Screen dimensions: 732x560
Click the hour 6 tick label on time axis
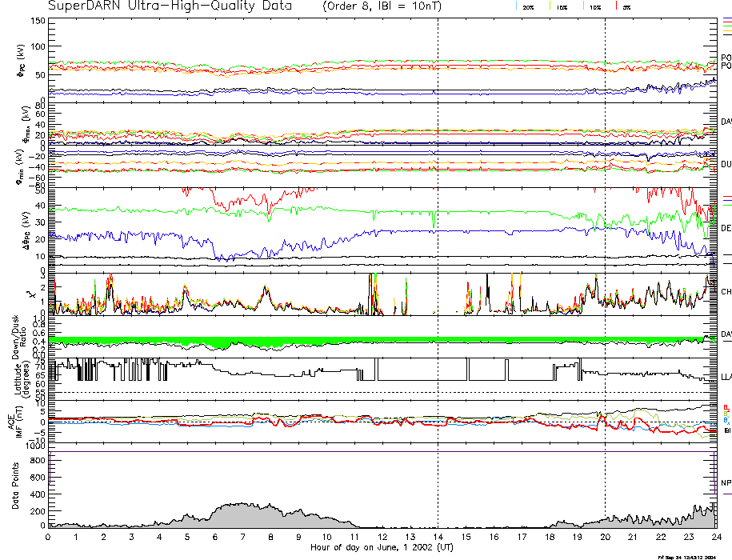[x=215, y=538]
